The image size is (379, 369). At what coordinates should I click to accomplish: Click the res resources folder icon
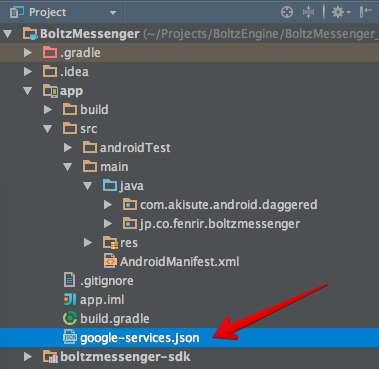coord(110,243)
